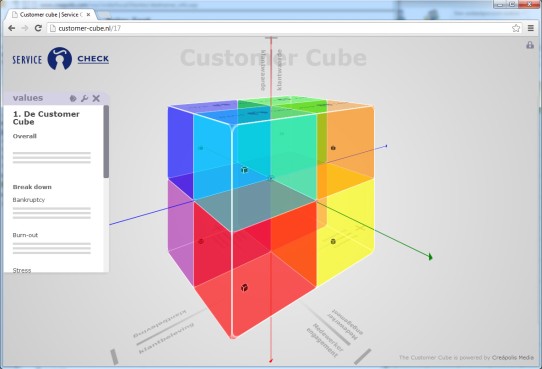Reload the customer-cube.nl page
This screenshot has width=542, height=369.
(x=38, y=28)
